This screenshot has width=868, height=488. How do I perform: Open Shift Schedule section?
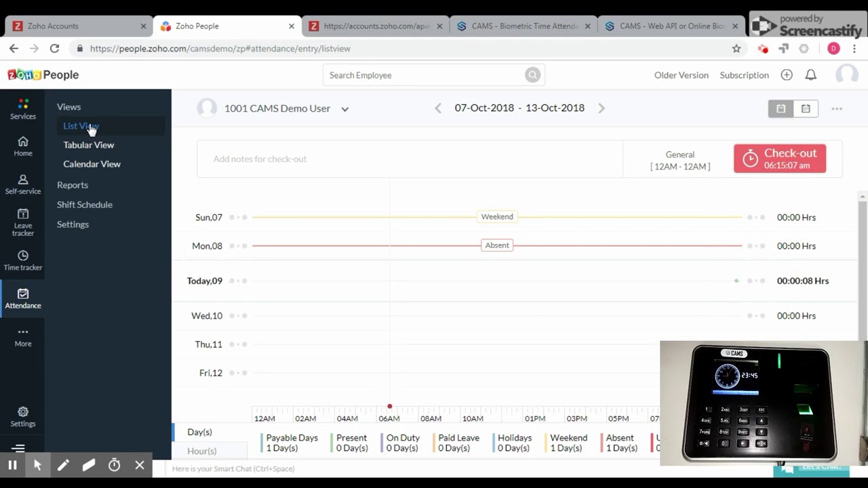pos(85,205)
